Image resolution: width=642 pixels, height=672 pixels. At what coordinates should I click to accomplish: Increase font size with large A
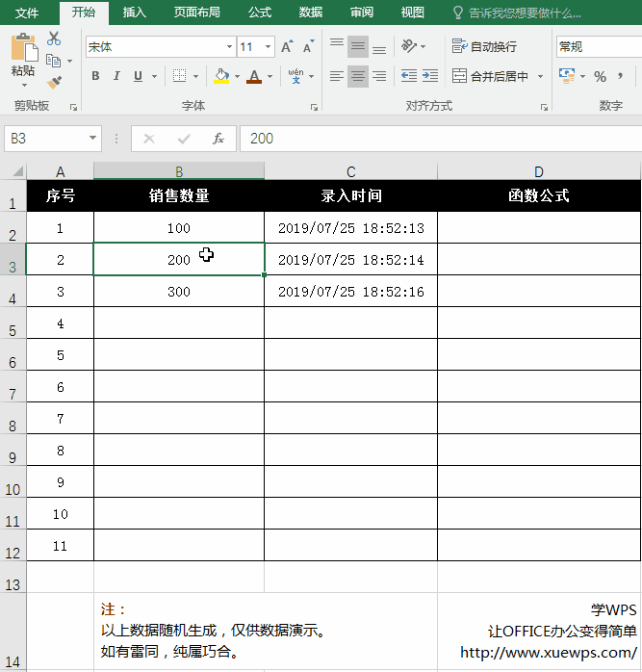pos(287,47)
